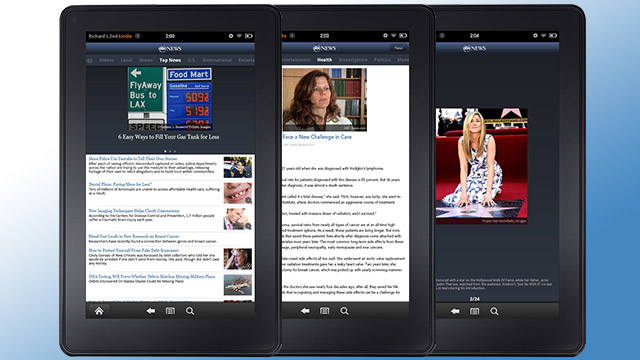This screenshot has height=360, width=640.
Task: Switch to the Politics tab on the middle tablet
Action: [x=382, y=60]
